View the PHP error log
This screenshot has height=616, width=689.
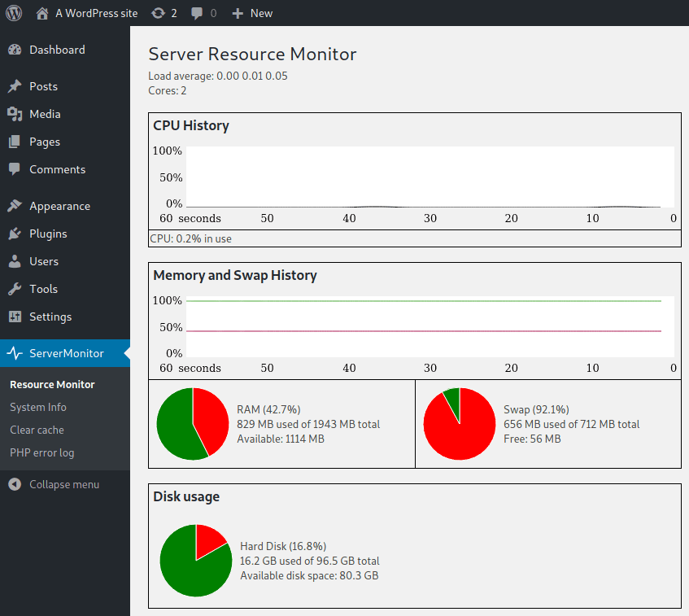click(x=41, y=452)
